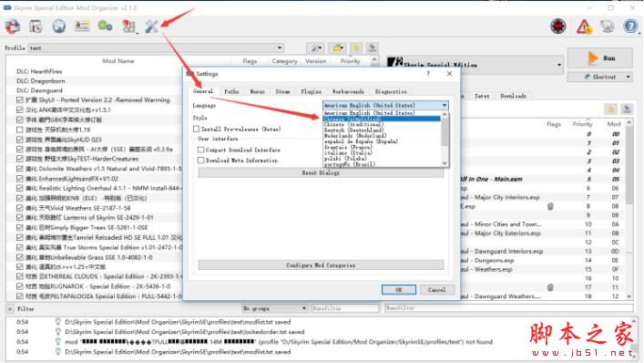The height and width of the screenshot is (363, 644).
Task: Click the language list scrollbar
Action: pos(445,139)
